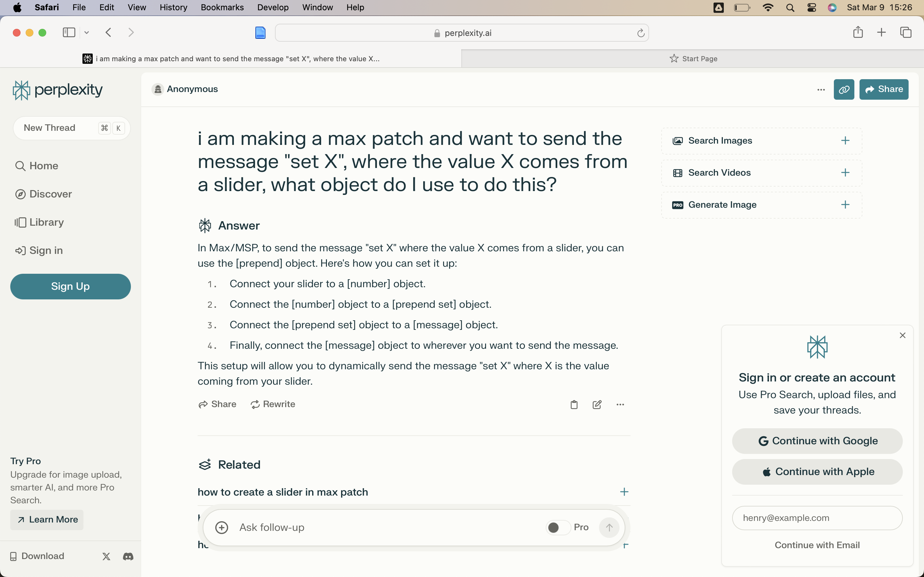The width and height of the screenshot is (924, 577).
Task: Click the edit query pencil icon
Action: (x=597, y=405)
